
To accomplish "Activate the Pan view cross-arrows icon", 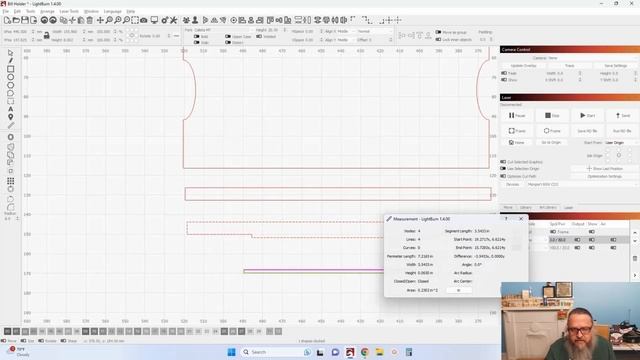I will [100, 20].
